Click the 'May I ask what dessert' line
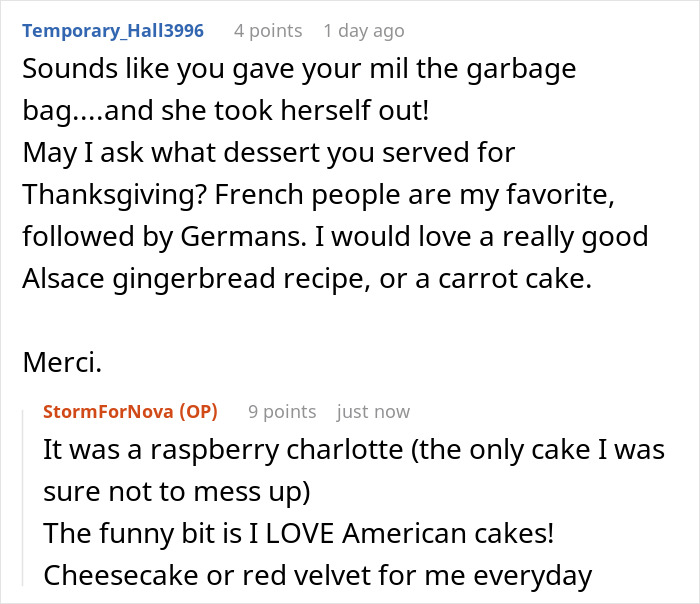 [269, 153]
